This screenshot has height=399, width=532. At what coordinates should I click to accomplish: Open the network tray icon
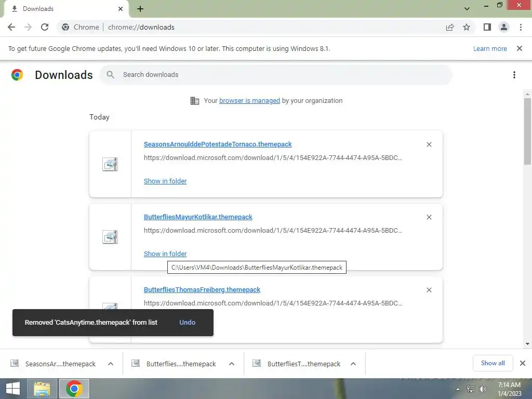tap(471, 389)
